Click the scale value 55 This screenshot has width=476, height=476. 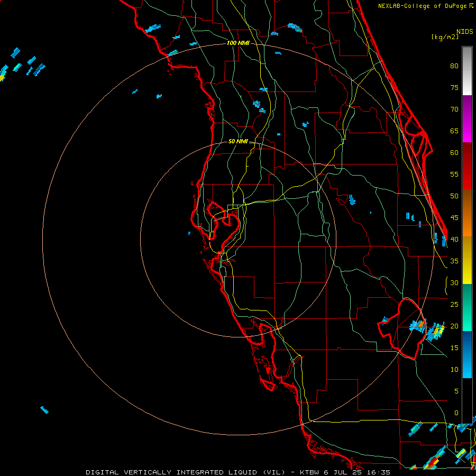(454, 174)
